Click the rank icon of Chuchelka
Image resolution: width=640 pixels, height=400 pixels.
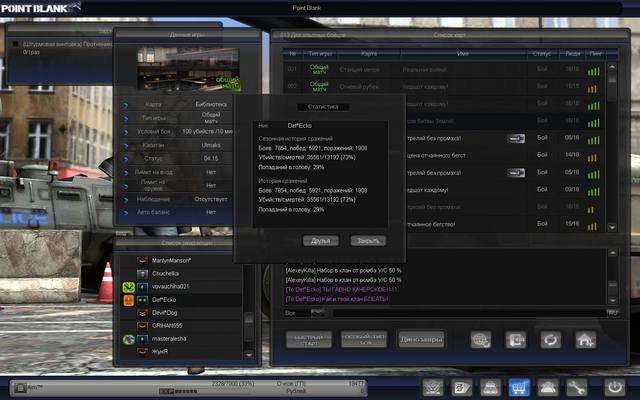pyautogui.click(x=142, y=273)
